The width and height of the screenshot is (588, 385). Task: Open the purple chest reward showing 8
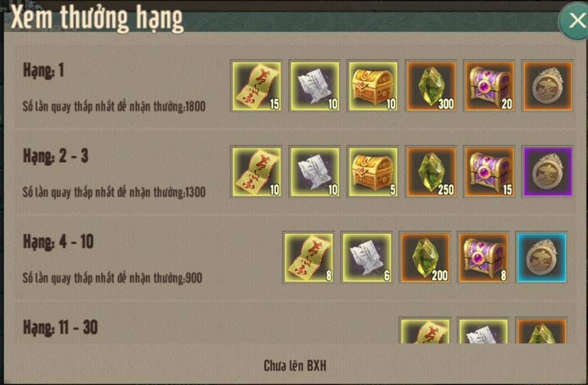point(483,257)
